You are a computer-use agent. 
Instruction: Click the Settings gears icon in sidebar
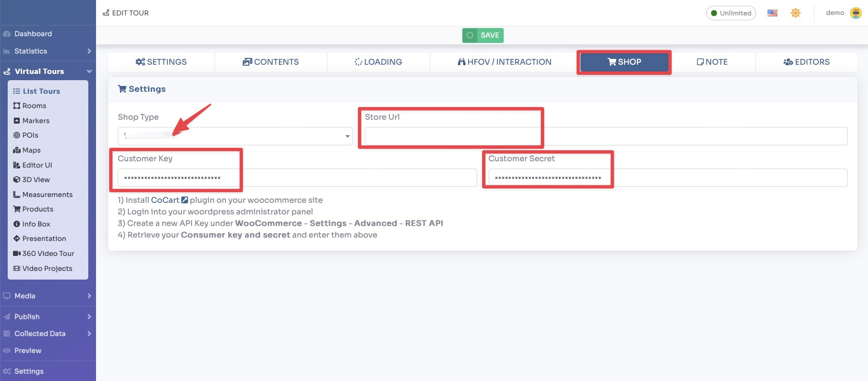tap(7, 371)
